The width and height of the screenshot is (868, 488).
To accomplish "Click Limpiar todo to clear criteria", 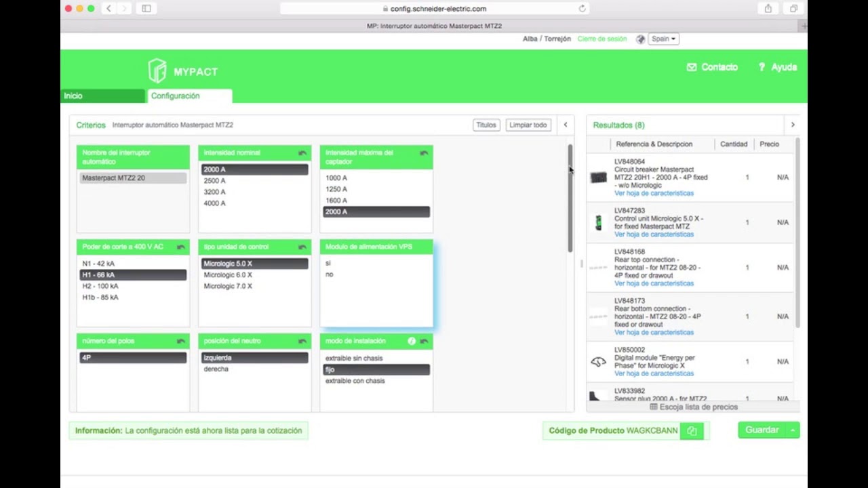I will [528, 125].
